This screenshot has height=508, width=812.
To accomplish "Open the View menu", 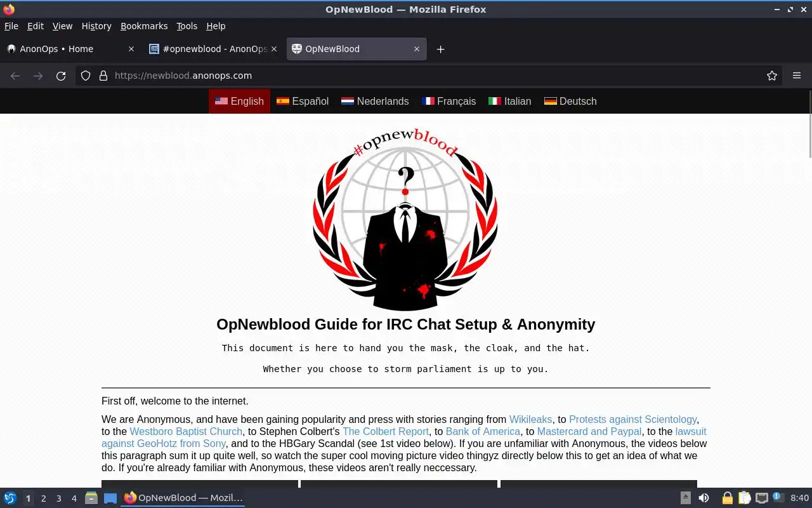I will [62, 26].
